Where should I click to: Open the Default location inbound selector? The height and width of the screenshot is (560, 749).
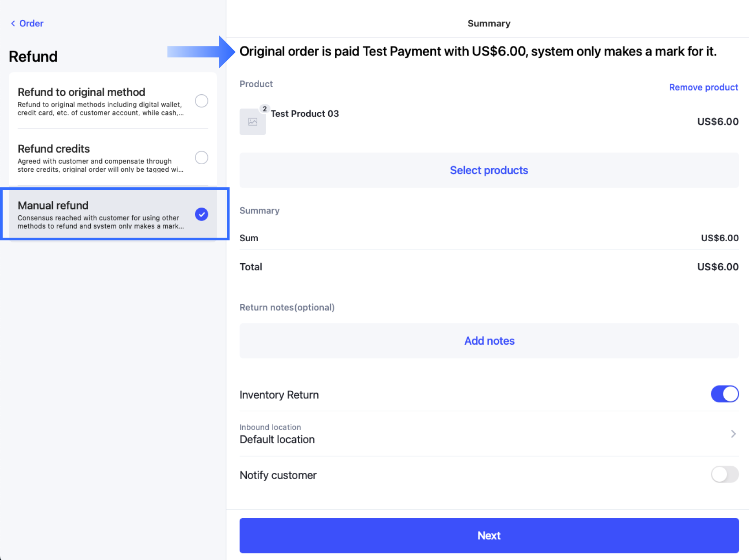tap(489, 434)
